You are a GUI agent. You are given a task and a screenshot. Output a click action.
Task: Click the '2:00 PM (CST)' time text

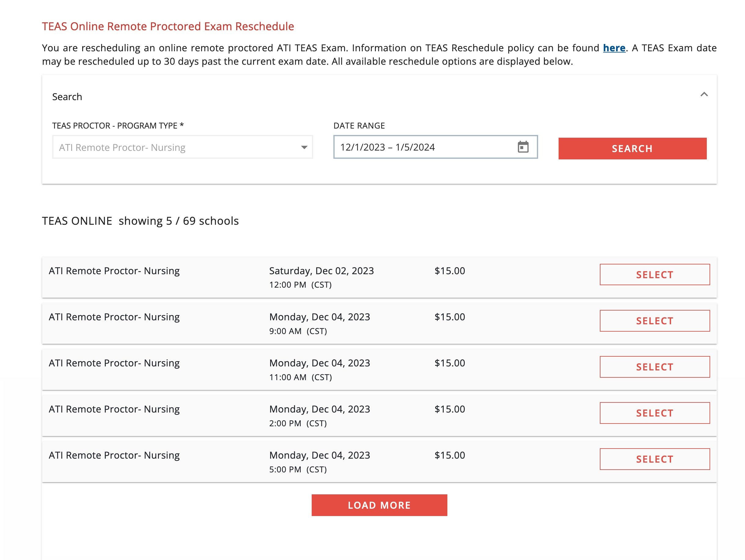(x=298, y=424)
